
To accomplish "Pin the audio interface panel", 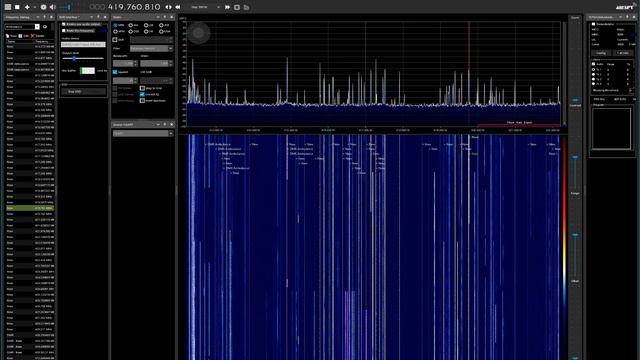I will [x=98, y=17].
